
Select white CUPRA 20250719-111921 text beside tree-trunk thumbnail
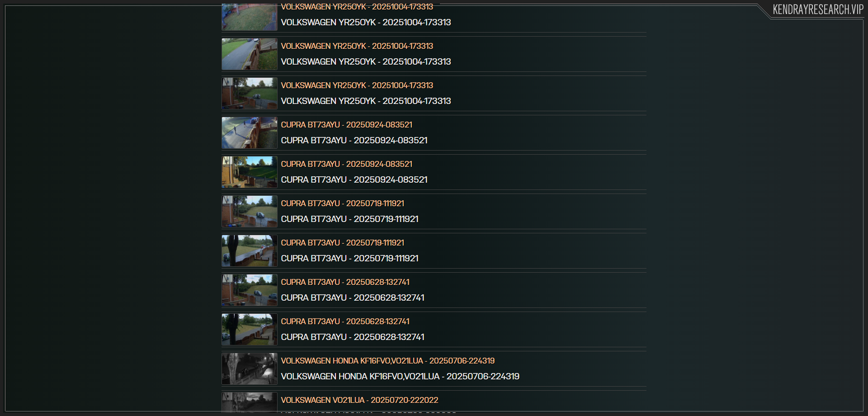pos(350,259)
